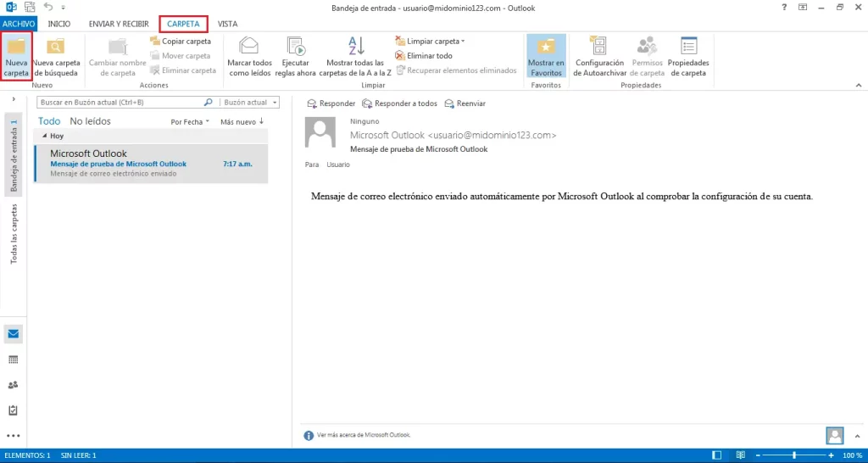Open the Buzón actual scope dropdown

point(249,103)
